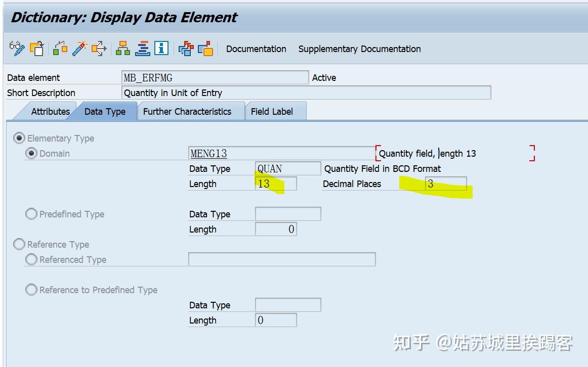
Task: Activate the data element with the wand icon
Action: point(78,49)
